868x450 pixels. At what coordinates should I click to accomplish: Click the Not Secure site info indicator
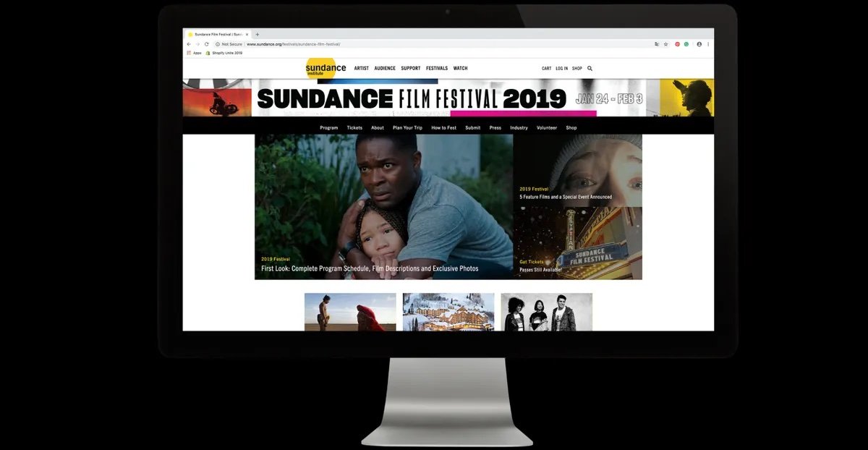coord(229,44)
